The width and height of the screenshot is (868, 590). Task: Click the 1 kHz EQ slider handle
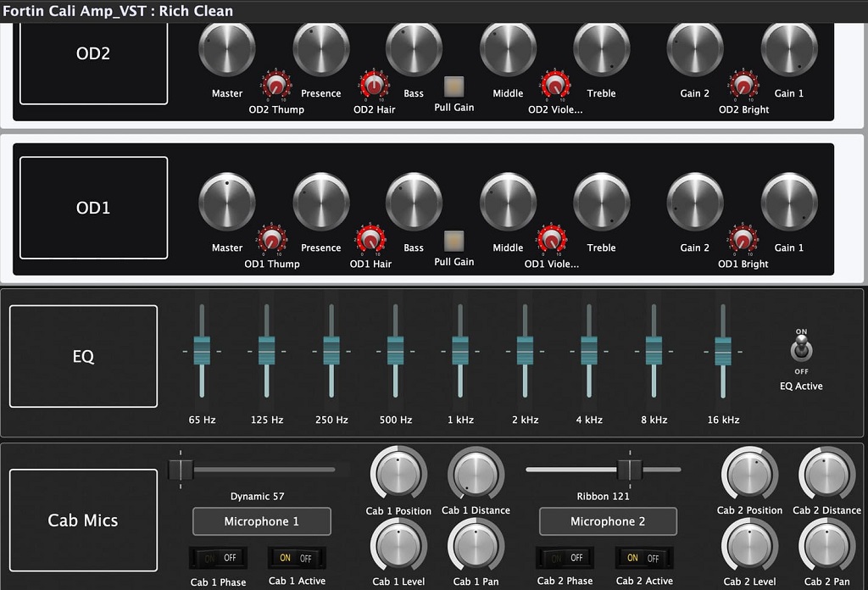[460, 350]
